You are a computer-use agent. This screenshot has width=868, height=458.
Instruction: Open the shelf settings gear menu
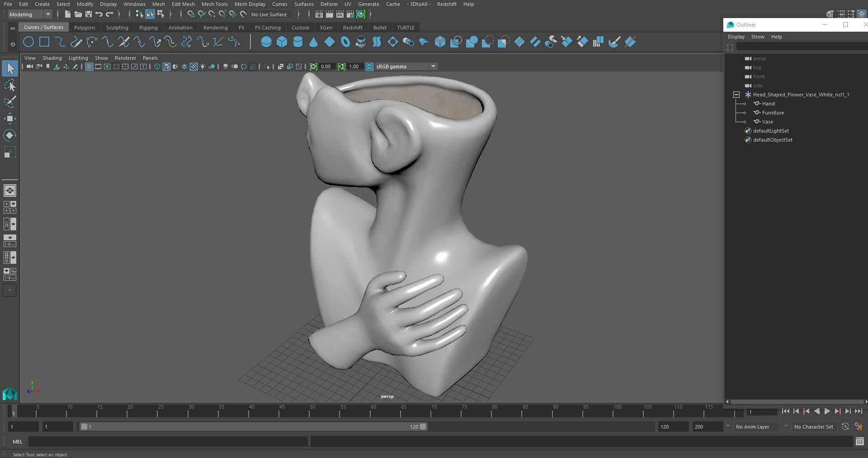point(13,44)
